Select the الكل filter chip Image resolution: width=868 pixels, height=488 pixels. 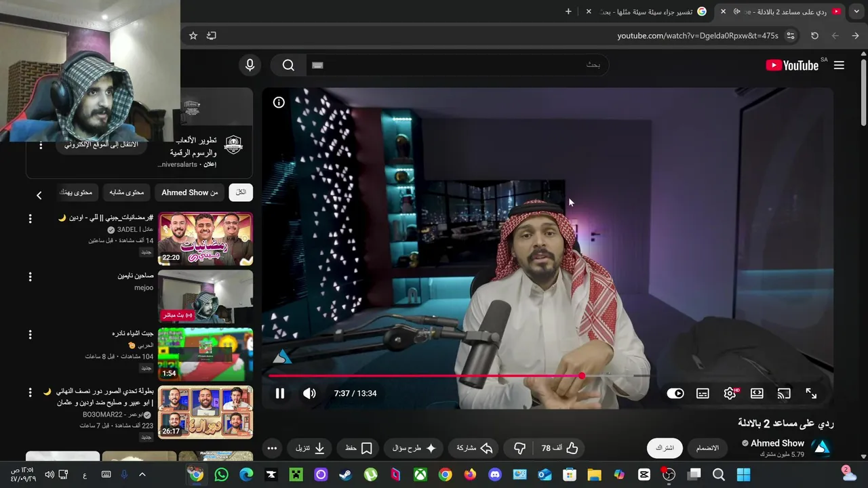click(x=241, y=192)
